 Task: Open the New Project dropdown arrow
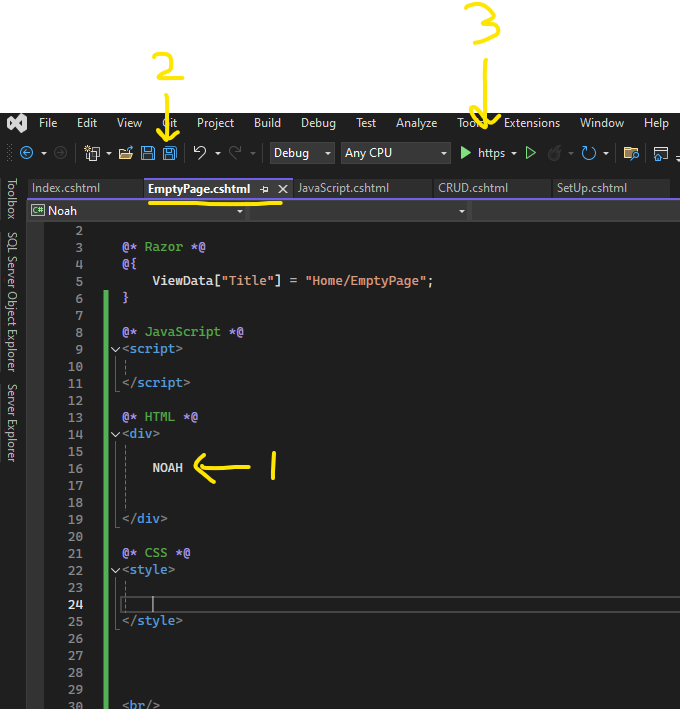[x=109, y=154]
